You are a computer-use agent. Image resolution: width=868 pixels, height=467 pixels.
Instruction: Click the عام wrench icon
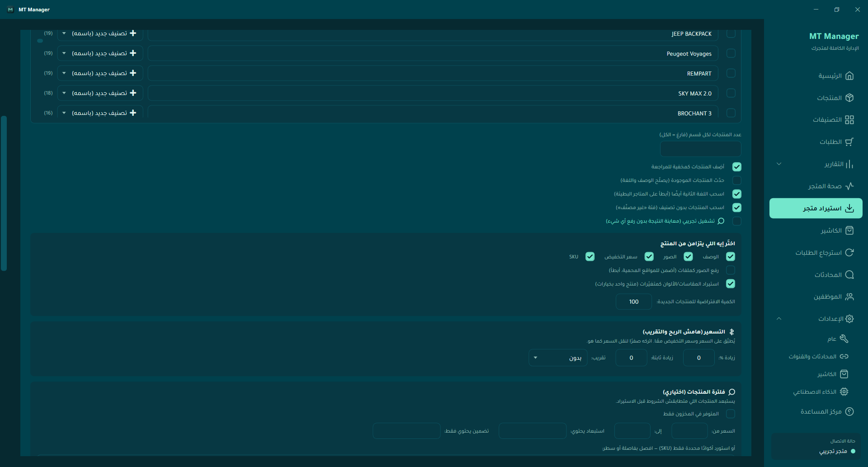[844, 338]
